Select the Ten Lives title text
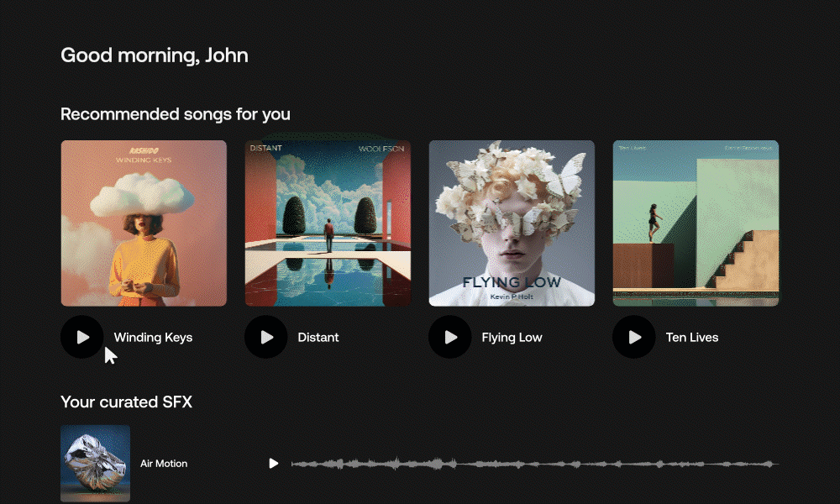Image resolution: width=840 pixels, height=504 pixels. [x=692, y=338]
